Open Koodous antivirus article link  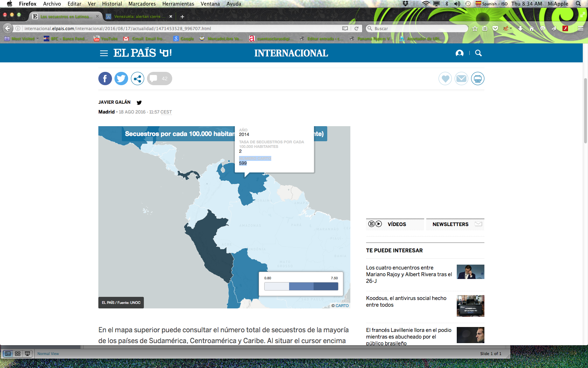[x=406, y=301]
